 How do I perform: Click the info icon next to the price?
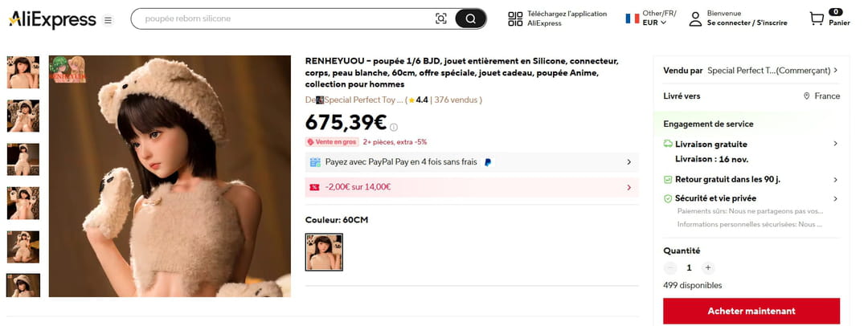click(394, 127)
